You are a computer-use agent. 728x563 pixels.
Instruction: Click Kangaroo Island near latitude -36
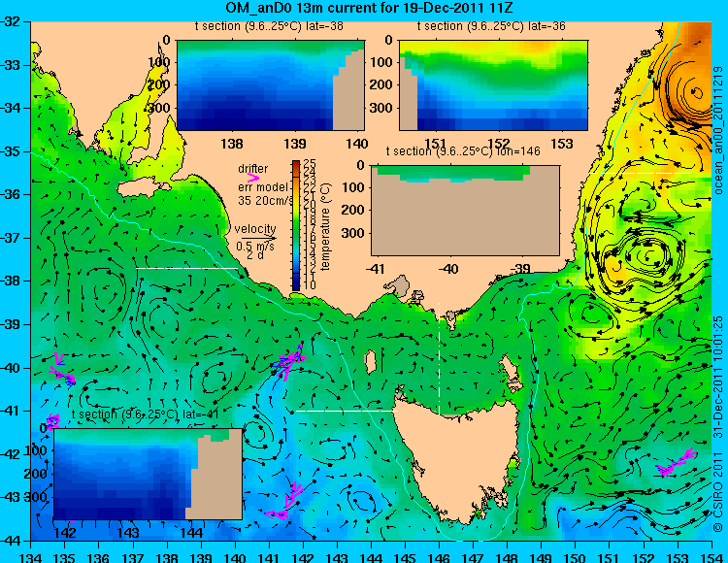[x=143, y=188]
